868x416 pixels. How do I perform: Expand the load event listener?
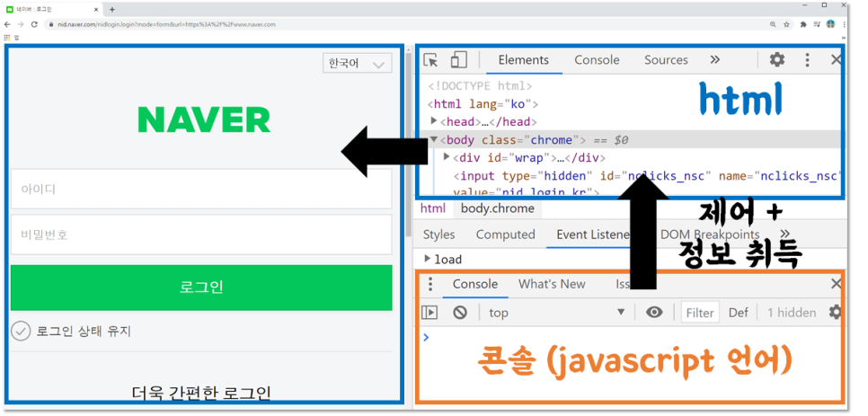point(428,259)
